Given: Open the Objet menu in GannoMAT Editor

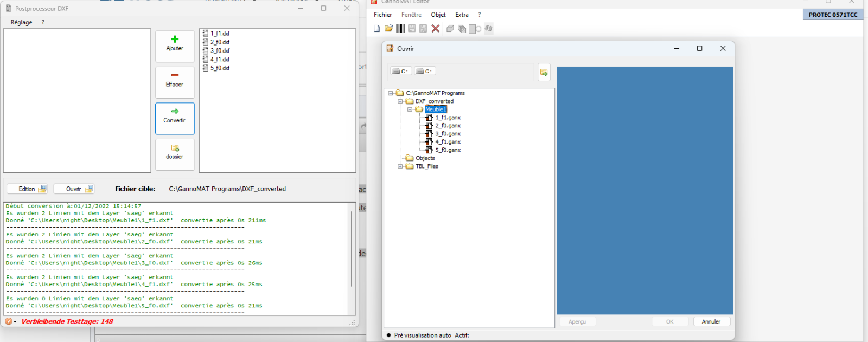Looking at the screenshot, I should pos(438,15).
